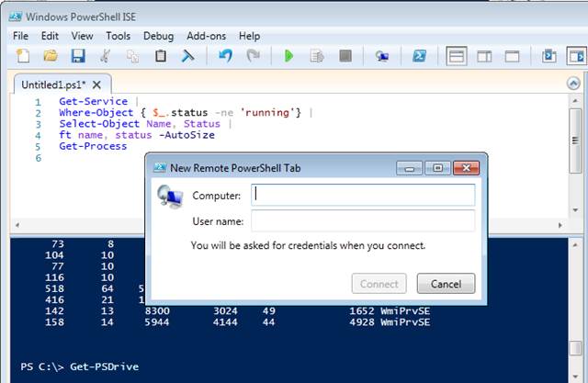Cut selection with scissors icon
The width and height of the screenshot is (588, 383).
[x=106, y=56]
